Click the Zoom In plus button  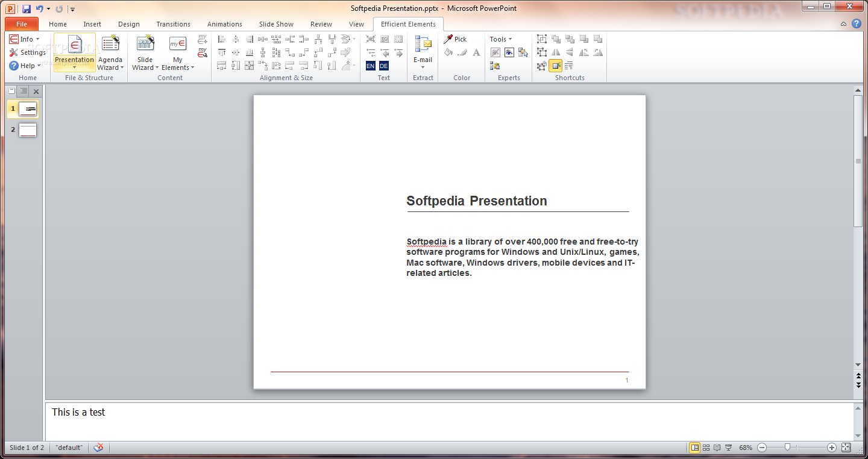pyautogui.click(x=832, y=448)
